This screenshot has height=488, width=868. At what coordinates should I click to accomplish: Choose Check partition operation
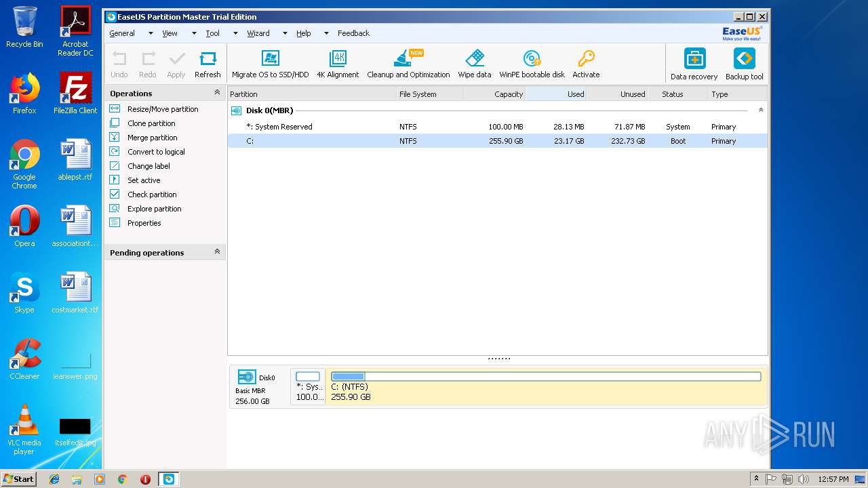point(152,195)
